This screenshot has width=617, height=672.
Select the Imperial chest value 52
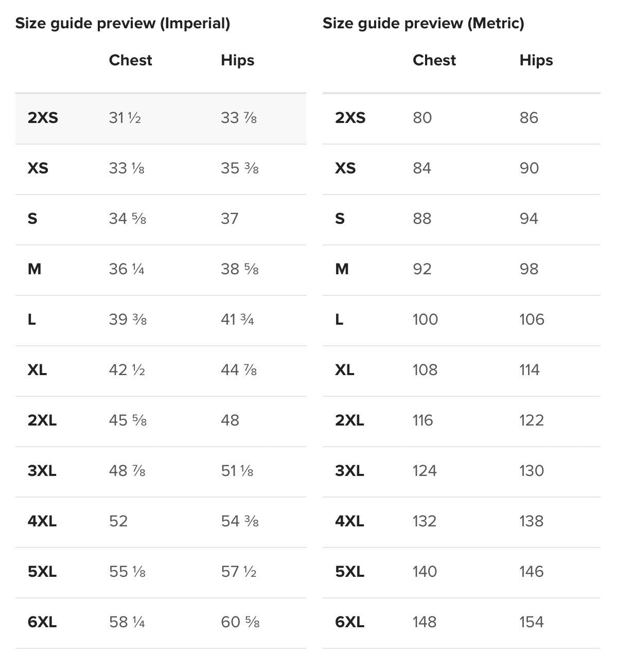[x=118, y=521]
